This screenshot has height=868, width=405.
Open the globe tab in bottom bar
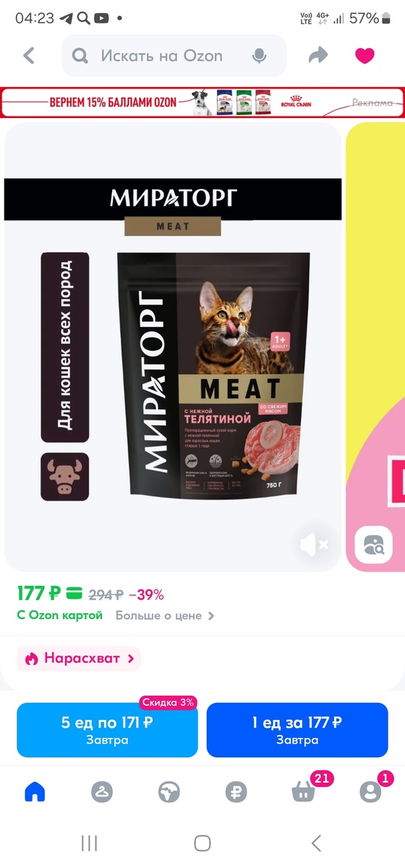coord(169,792)
